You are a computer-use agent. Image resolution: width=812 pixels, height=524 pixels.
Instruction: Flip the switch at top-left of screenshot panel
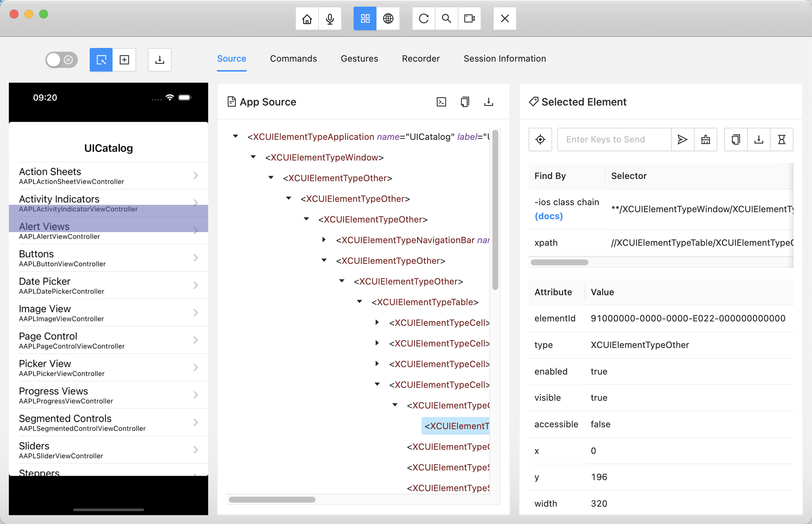pyautogui.click(x=61, y=60)
